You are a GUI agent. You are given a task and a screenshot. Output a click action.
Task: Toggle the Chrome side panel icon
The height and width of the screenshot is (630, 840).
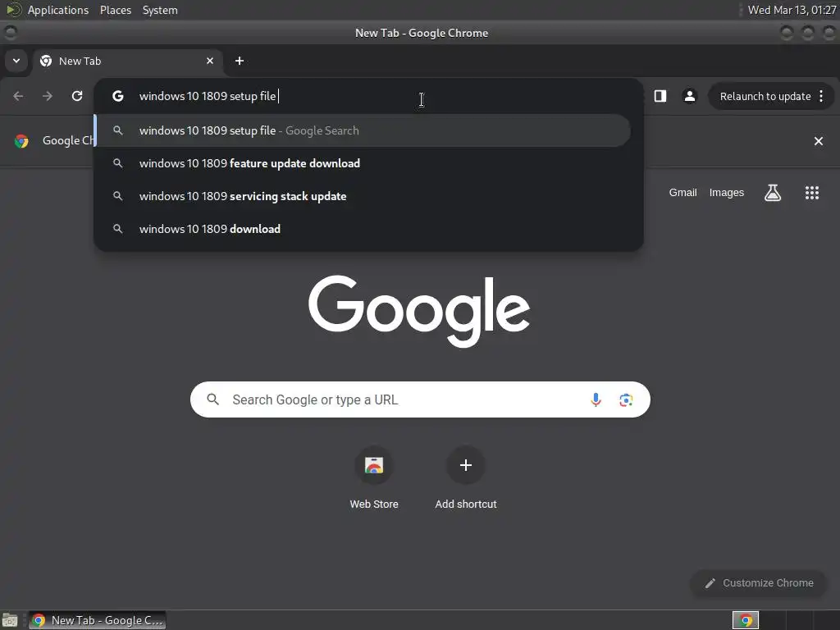coord(660,96)
